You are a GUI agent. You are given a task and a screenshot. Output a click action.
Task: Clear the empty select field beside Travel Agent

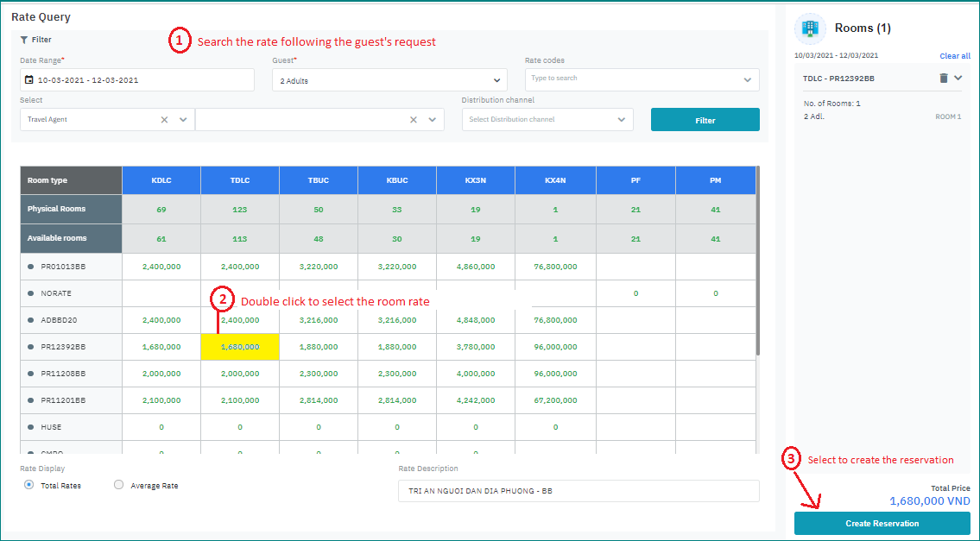pos(414,120)
